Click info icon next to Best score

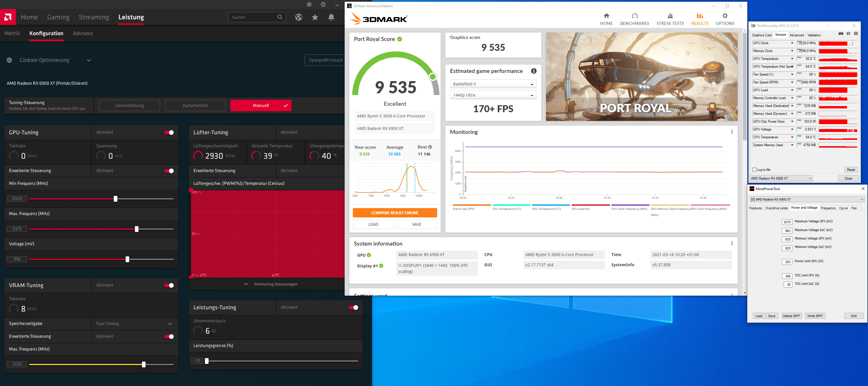coord(430,147)
